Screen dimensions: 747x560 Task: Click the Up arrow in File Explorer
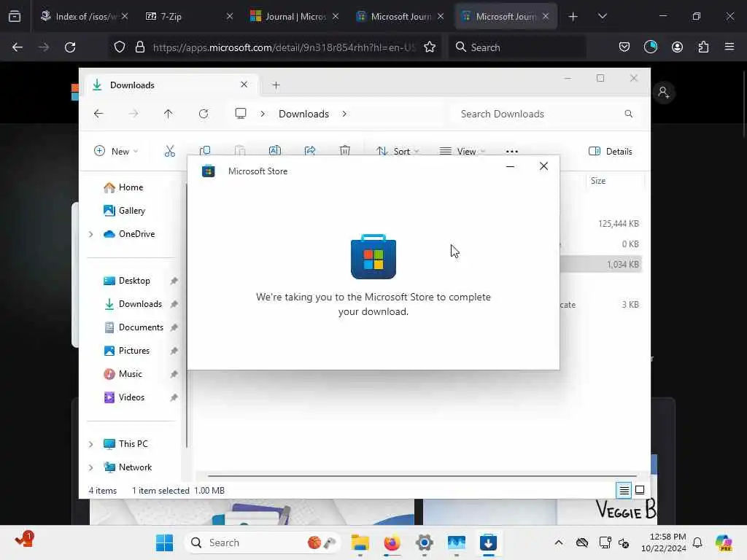169,113
